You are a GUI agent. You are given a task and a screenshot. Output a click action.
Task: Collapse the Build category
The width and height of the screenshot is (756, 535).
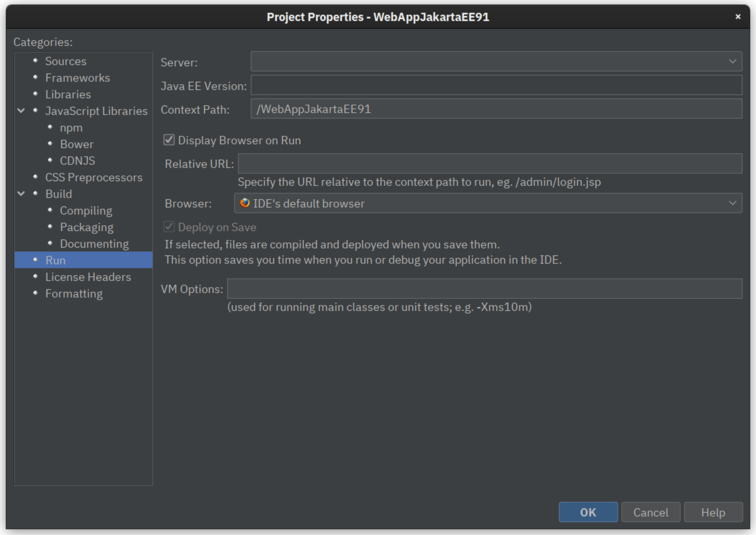click(21, 194)
